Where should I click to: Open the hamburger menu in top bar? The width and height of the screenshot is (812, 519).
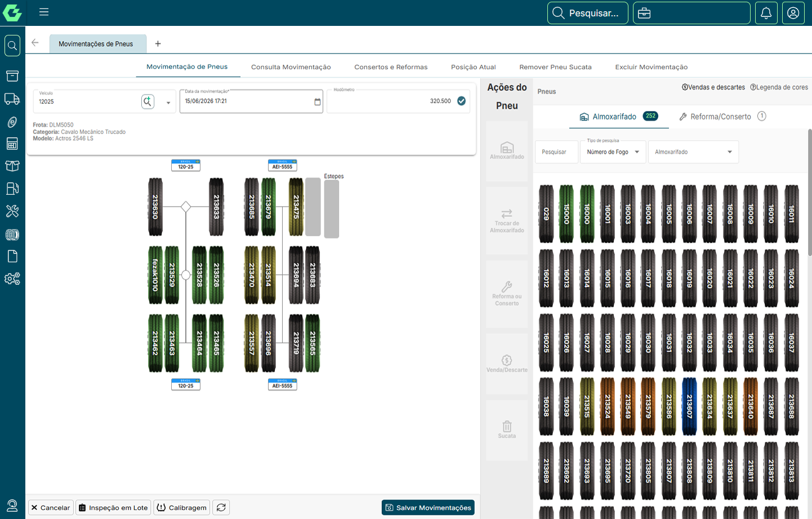click(44, 12)
